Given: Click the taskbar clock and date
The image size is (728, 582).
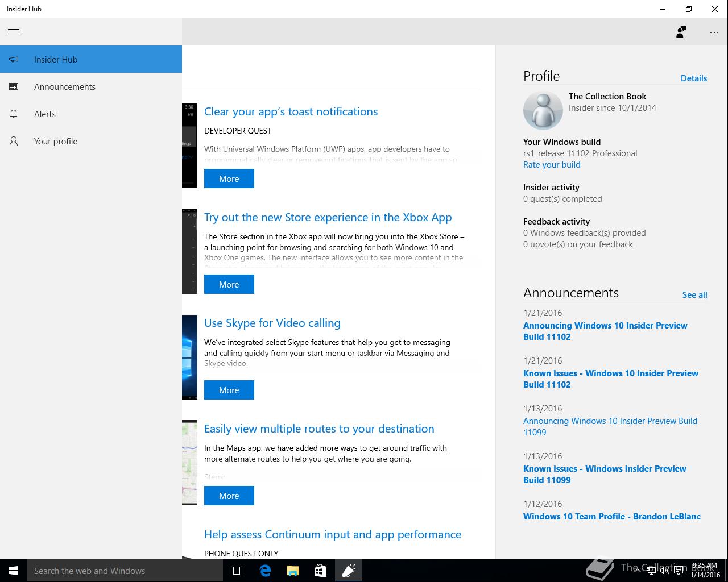Looking at the screenshot, I should [705, 571].
